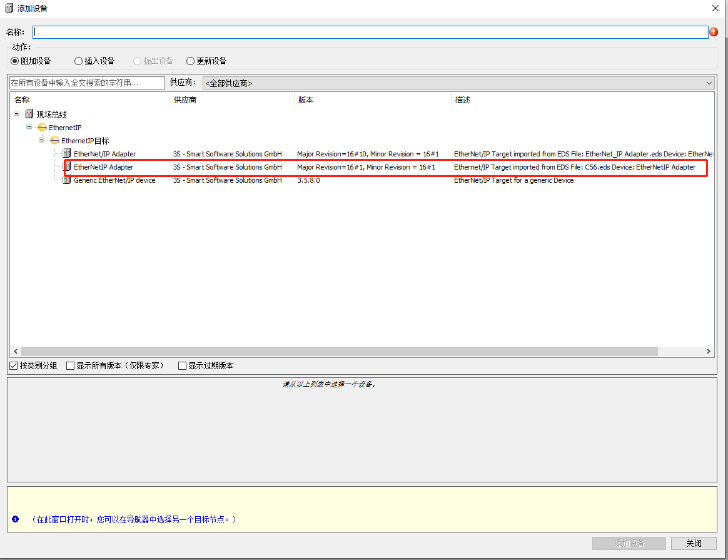Click the device list horizontal scrollbar thumb
Screen dimensions: 728x560
[340, 352]
